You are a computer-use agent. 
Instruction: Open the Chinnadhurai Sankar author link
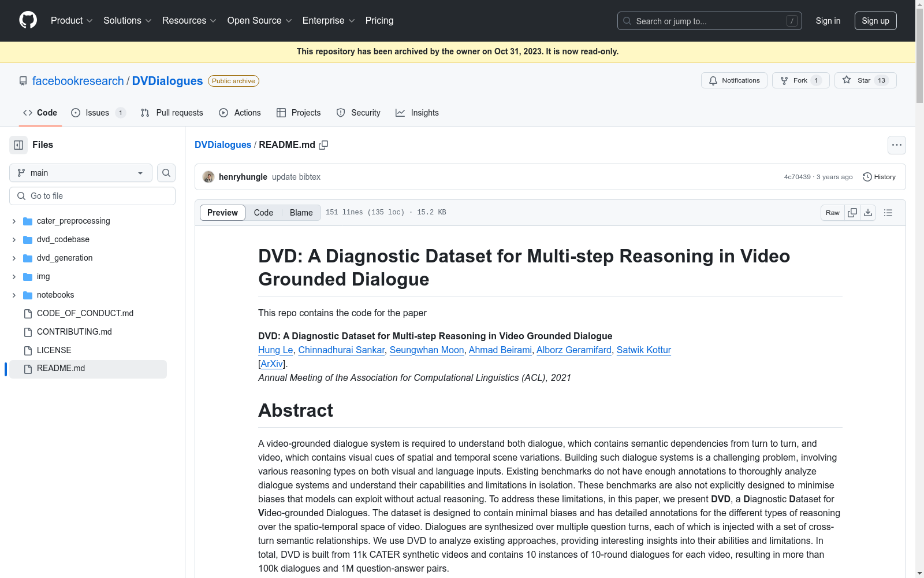point(341,350)
